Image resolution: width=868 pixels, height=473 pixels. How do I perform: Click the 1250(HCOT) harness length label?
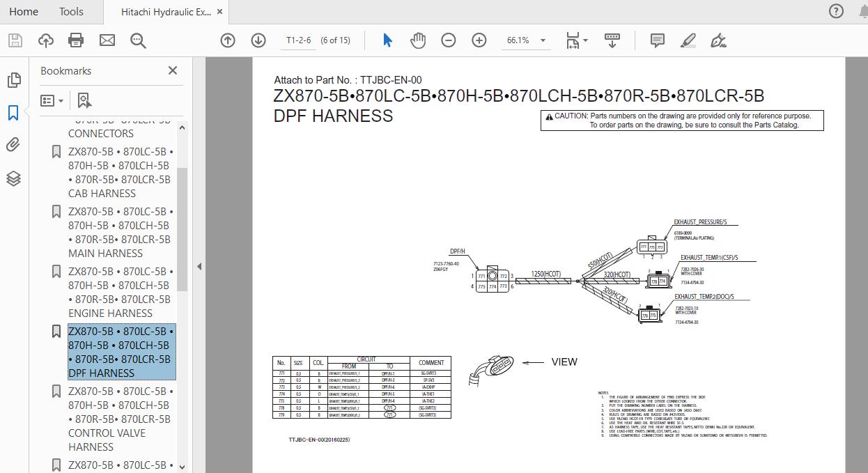point(546,274)
